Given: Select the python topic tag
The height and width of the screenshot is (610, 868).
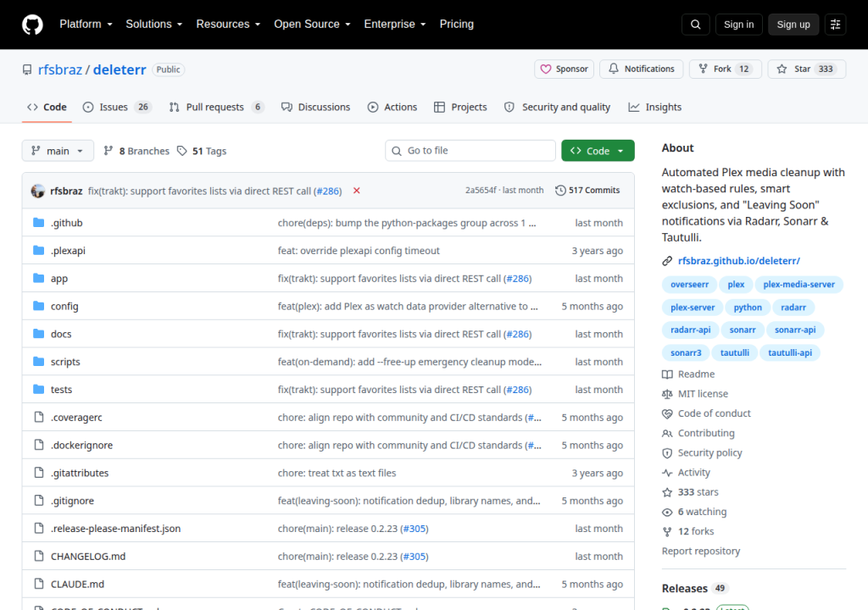Looking at the screenshot, I should [x=748, y=308].
